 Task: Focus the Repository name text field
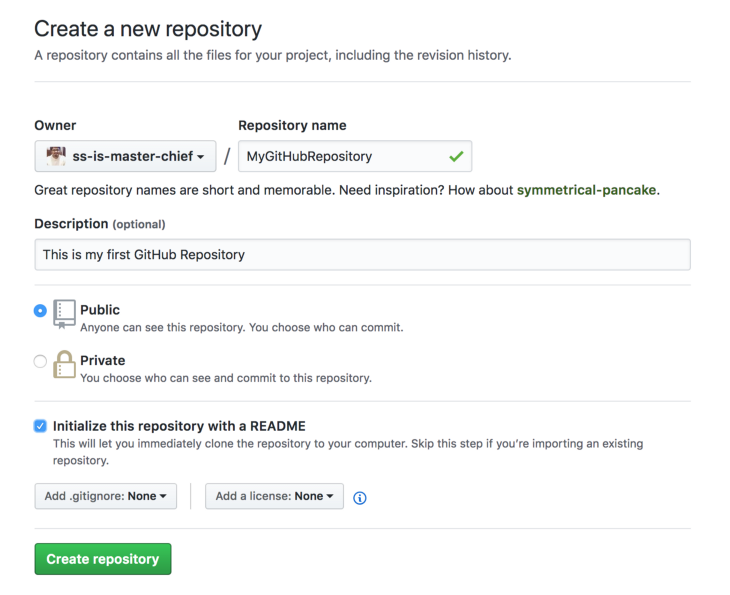coord(340,156)
